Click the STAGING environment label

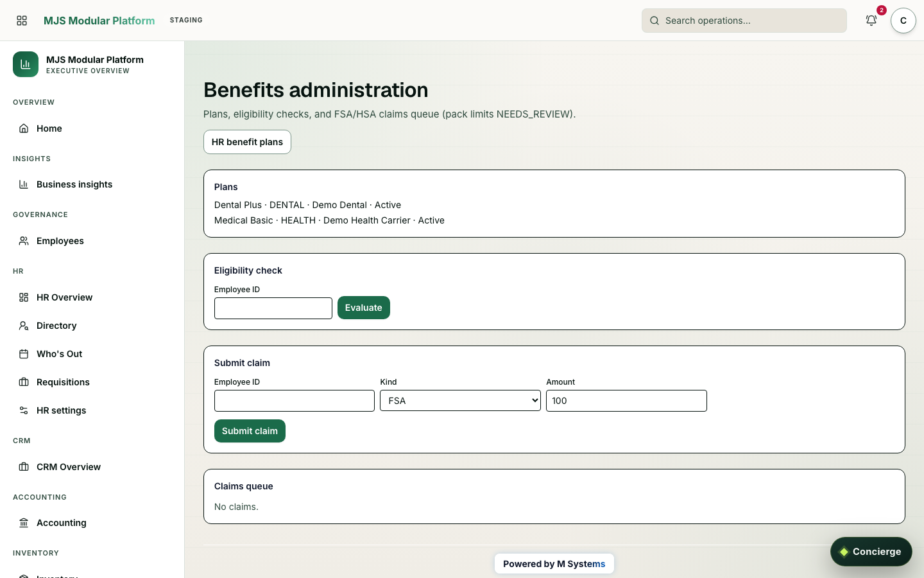point(186,21)
